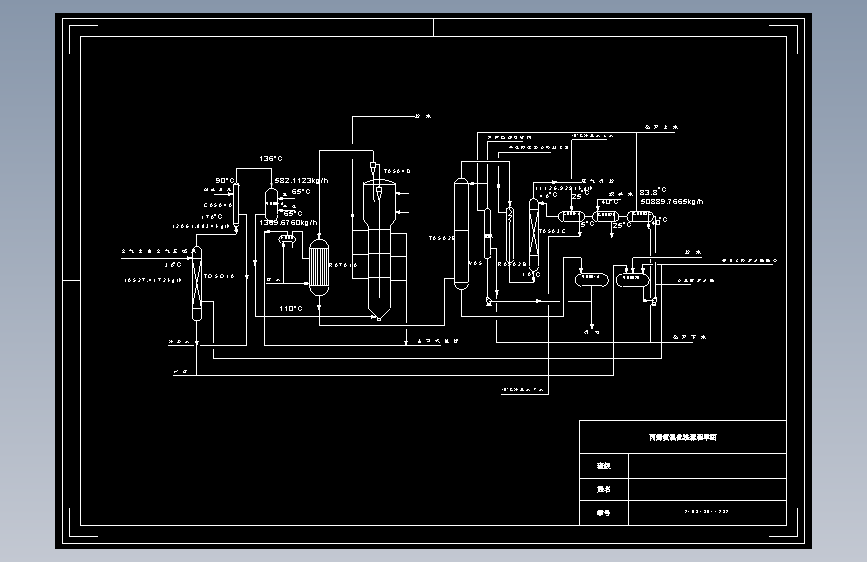Screen dimensions: 867x562
Task: Click the drawing title cell in the title block
Action: coord(683,437)
